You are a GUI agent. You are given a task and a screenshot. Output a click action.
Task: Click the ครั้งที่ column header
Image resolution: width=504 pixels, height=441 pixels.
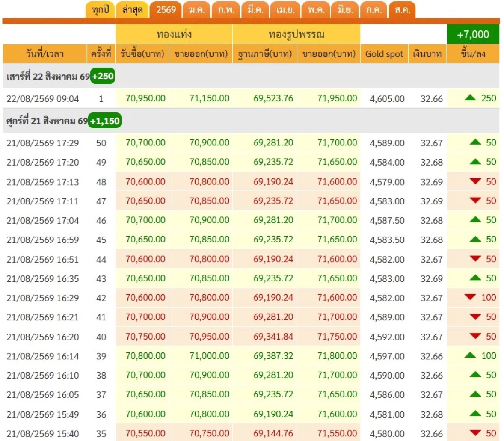pos(101,54)
